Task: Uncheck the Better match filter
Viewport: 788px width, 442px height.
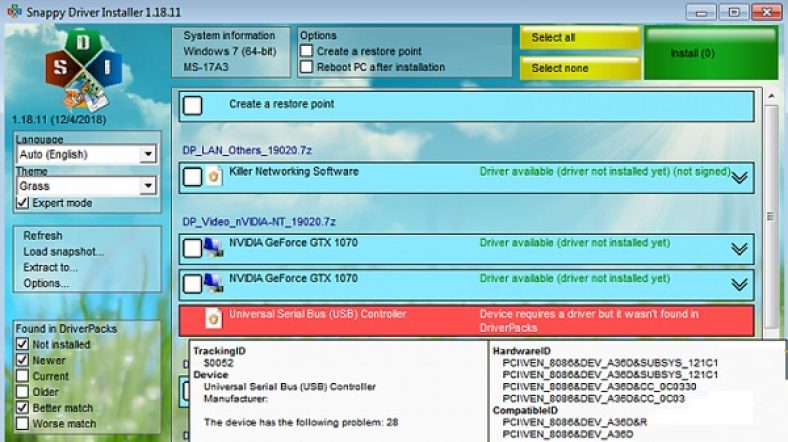Action: click(x=22, y=407)
